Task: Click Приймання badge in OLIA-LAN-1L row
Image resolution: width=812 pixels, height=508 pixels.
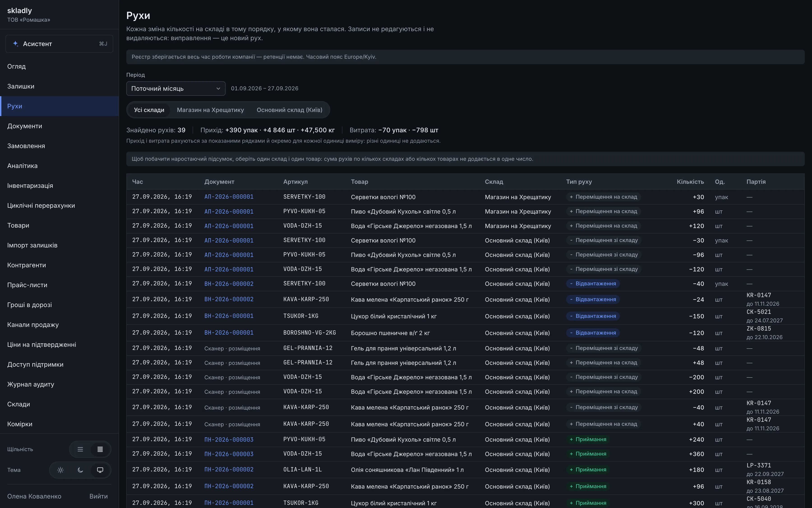Action: (588, 470)
